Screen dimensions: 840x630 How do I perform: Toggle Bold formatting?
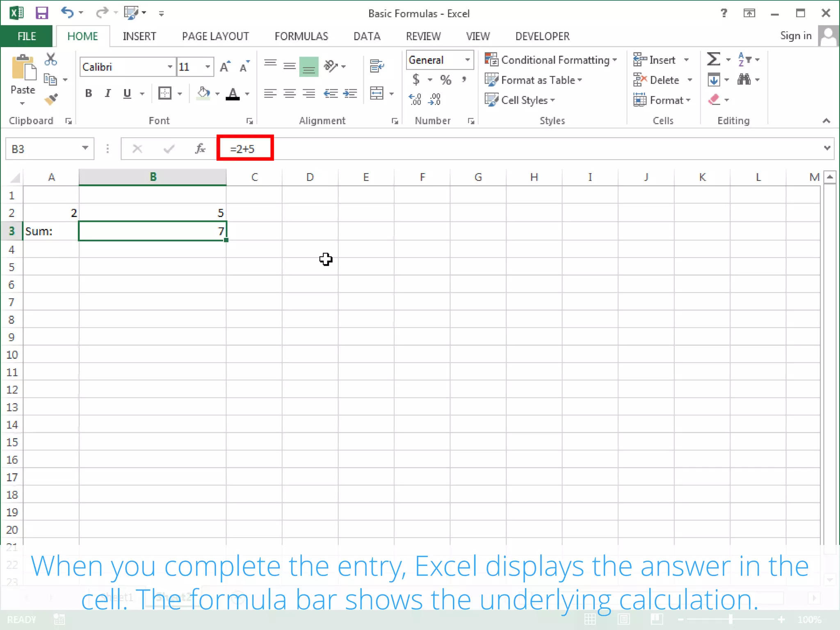click(88, 94)
